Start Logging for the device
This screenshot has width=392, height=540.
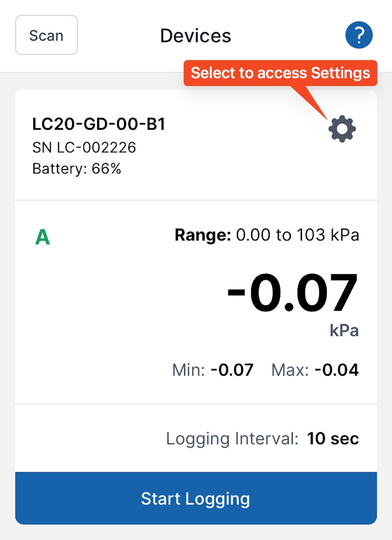tap(196, 498)
